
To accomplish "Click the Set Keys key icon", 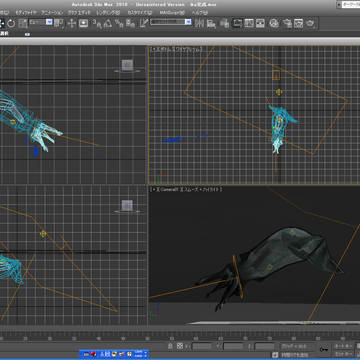I will [x=323, y=349].
